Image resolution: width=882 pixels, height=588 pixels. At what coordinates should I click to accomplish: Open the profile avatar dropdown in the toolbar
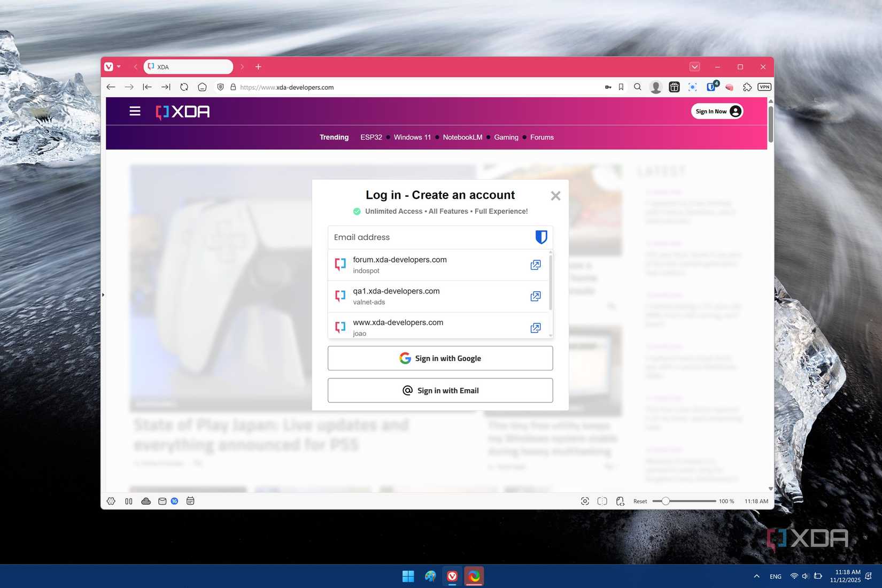[x=656, y=87]
